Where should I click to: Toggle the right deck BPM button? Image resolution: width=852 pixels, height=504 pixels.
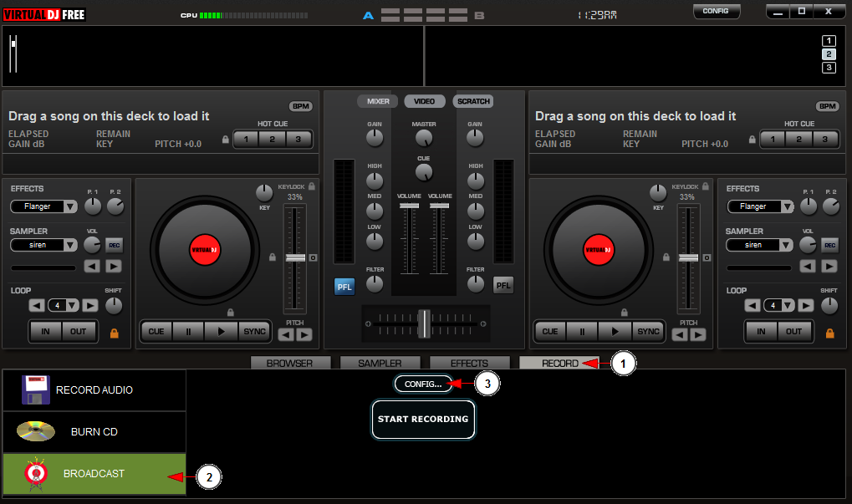[x=827, y=106]
